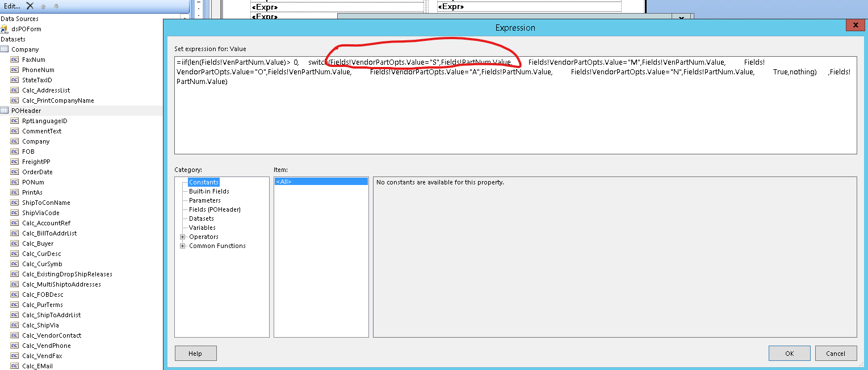Click the field icon beside Calc_AddressList

point(15,90)
